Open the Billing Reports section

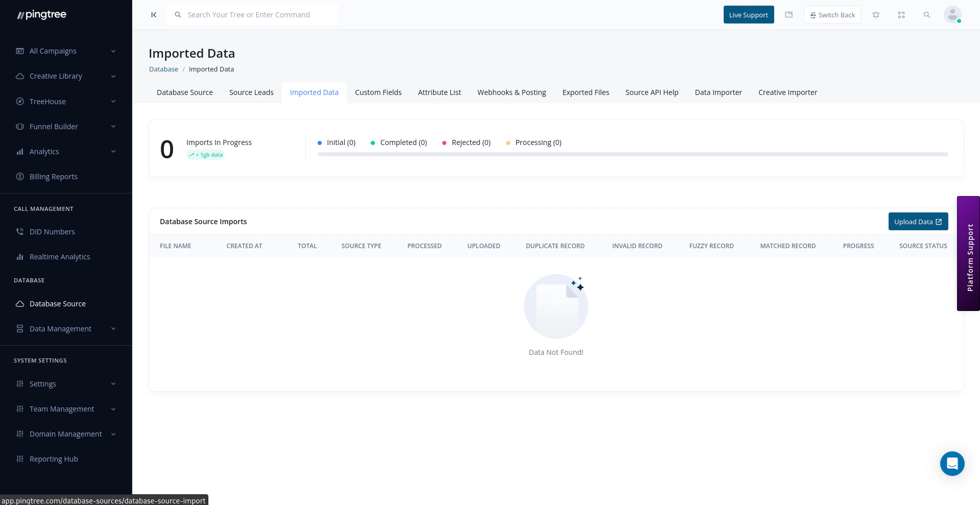point(53,176)
